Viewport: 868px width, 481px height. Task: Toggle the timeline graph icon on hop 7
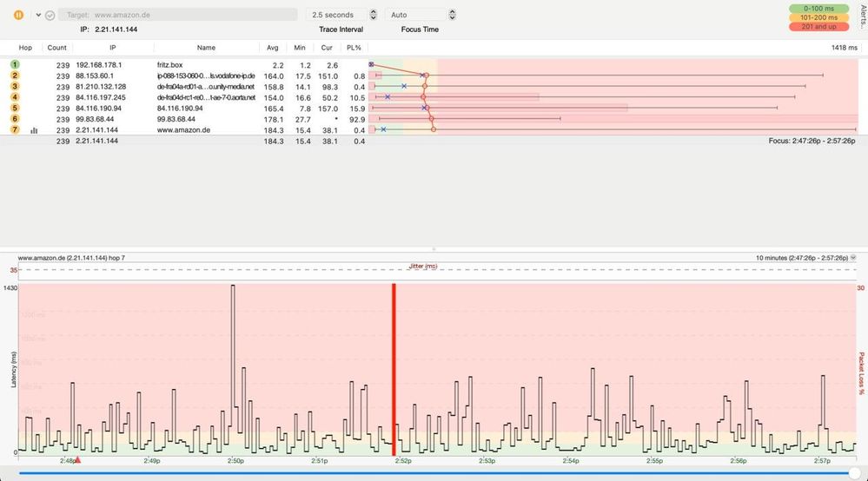coord(34,130)
